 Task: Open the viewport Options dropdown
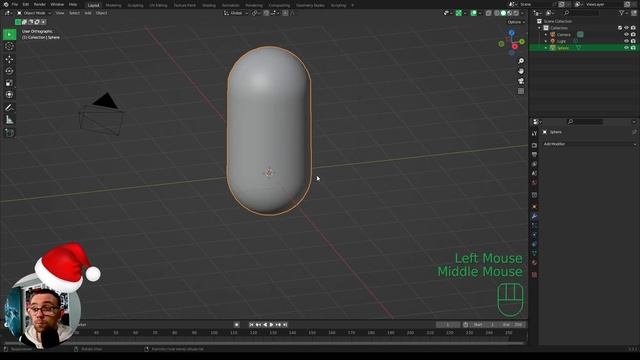pyautogui.click(x=516, y=22)
